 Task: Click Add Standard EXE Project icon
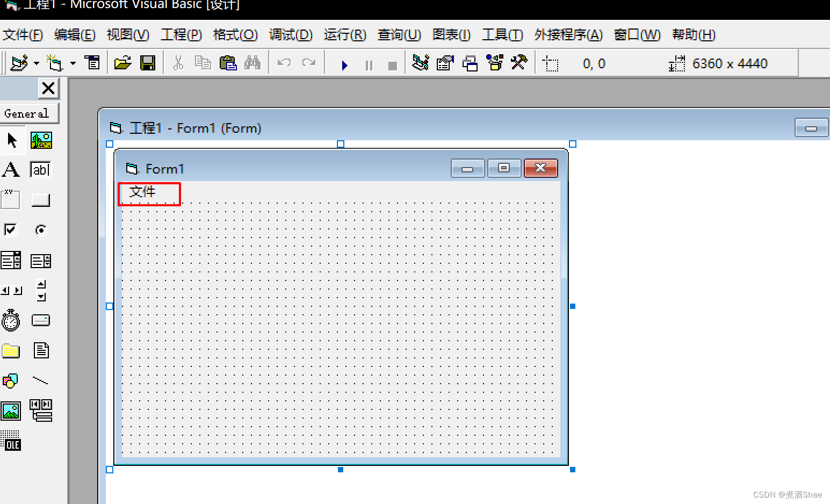pyautogui.click(x=19, y=63)
